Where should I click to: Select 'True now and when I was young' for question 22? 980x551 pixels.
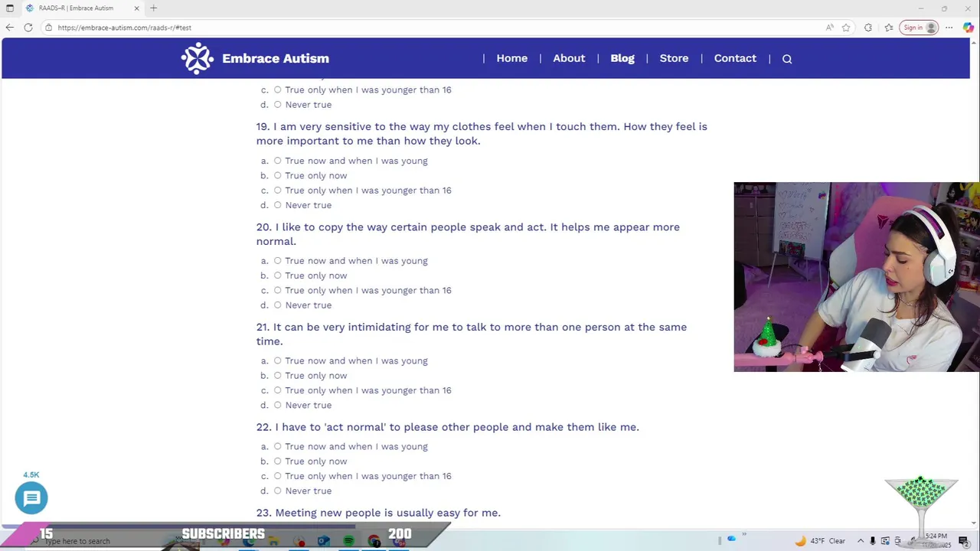click(x=278, y=446)
